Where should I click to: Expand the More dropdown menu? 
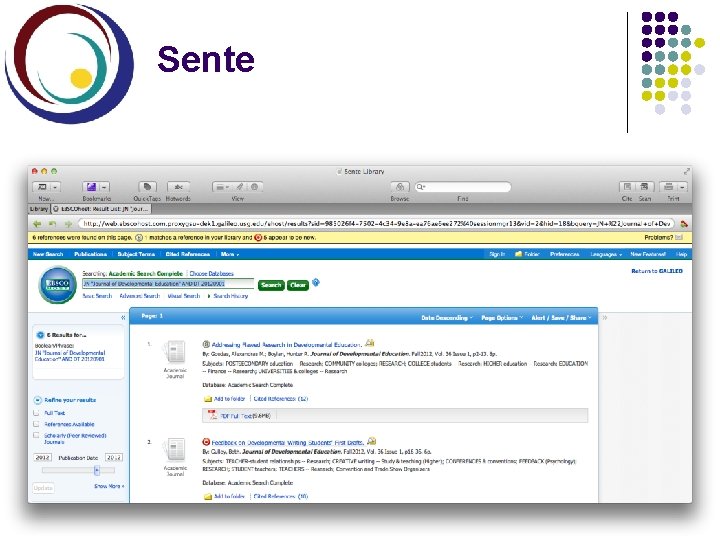click(x=230, y=254)
